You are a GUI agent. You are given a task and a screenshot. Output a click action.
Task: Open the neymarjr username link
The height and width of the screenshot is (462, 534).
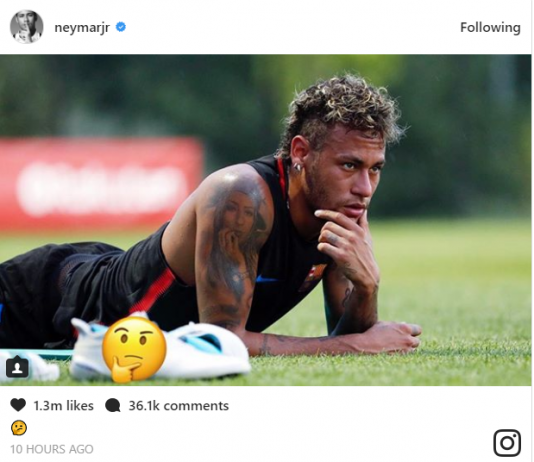click(x=82, y=28)
